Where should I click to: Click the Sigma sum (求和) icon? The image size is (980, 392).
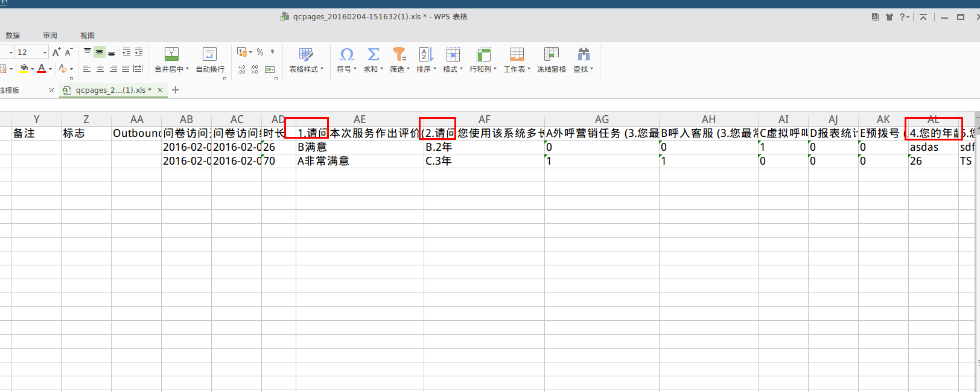[x=374, y=55]
